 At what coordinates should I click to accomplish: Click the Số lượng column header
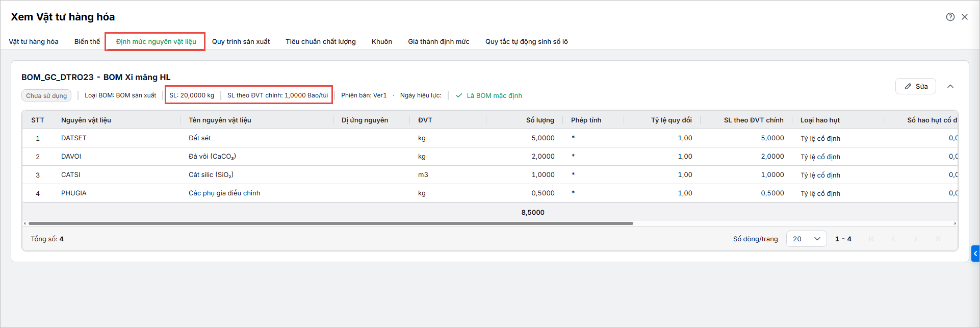(540, 120)
